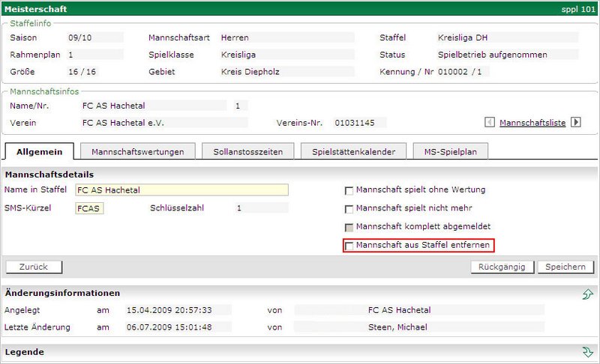This screenshot has height=364, width=600.
Task: Click the Rückgängig button
Action: pos(502,267)
